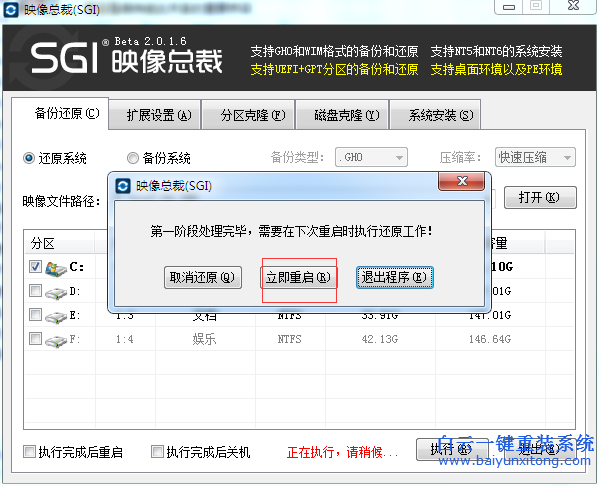Screen dimensions: 599x486
Task: Click the SGI icon in main title bar
Action: [x=10, y=10]
